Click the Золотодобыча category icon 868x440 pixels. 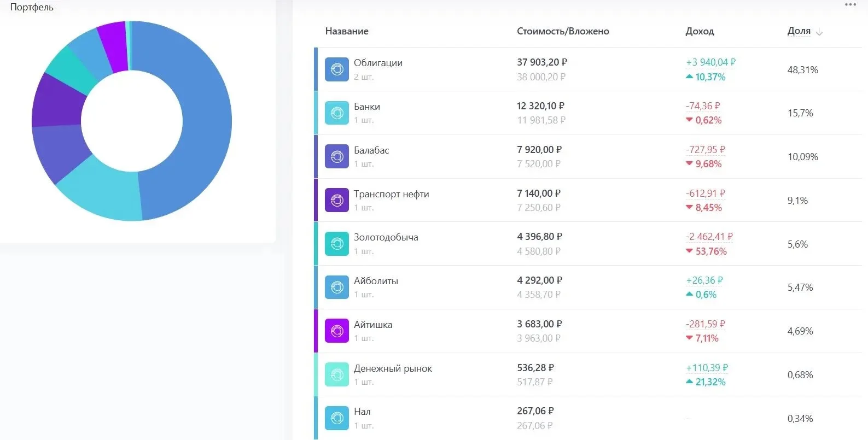[x=337, y=244]
